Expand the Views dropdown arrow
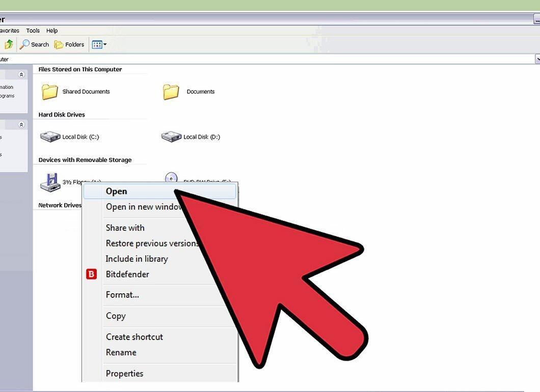This screenshot has width=540, height=392. tap(105, 44)
